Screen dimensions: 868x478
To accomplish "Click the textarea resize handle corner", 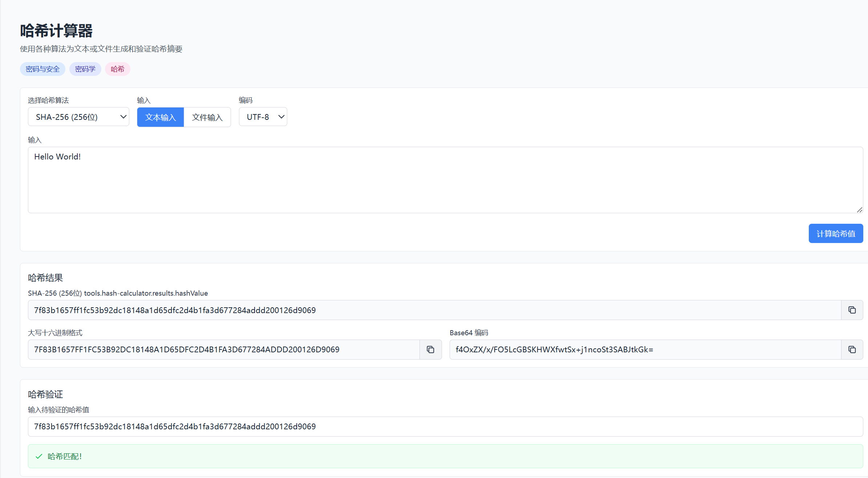I will point(859,210).
